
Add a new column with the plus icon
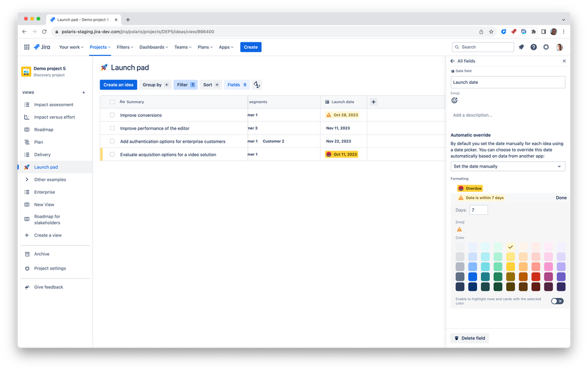pos(374,102)
